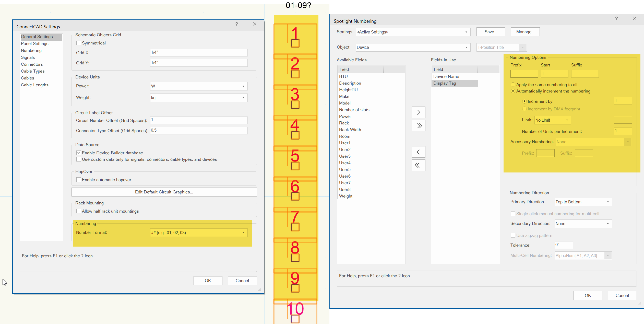Click the resize grip in Spotlight Numbering corner
644x324 pixels.
click(639, 304)
